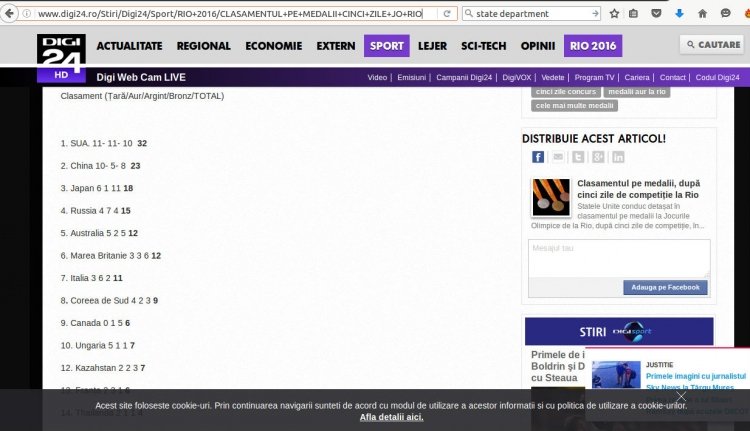Open the Cariera link
The image size is (750, 431).
(x=637, y=77)
